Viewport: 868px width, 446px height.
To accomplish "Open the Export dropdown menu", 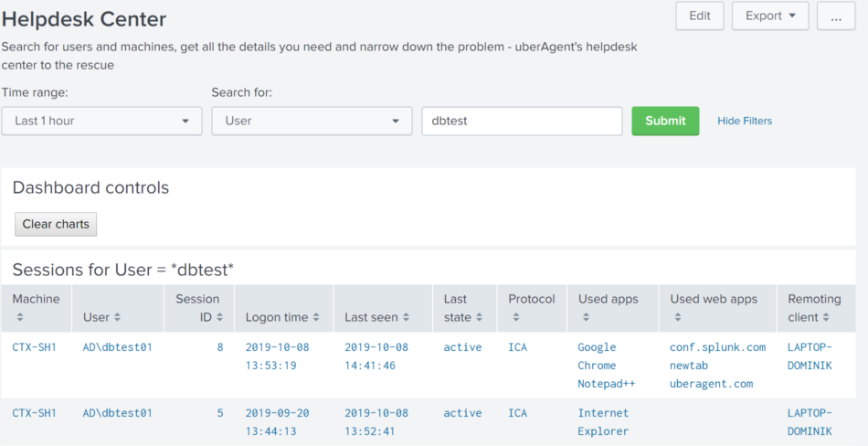I will tap(769, 16).
